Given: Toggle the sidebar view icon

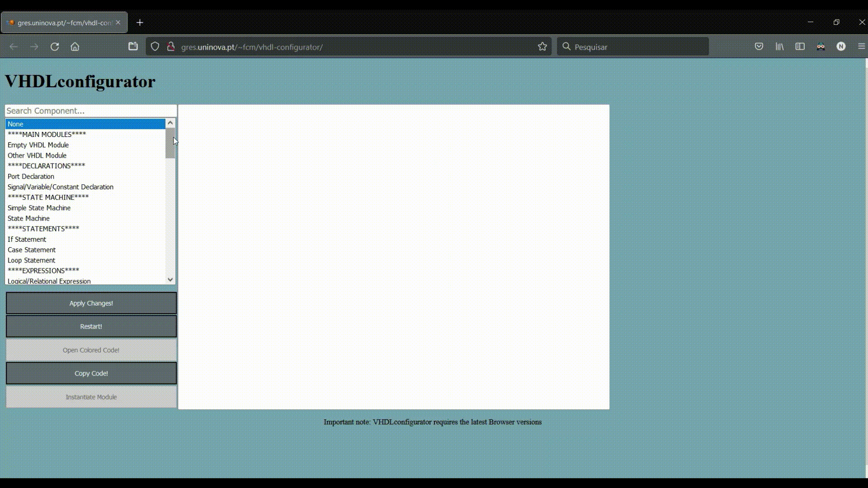Looking at the screenshot, I should pos(800,47).
